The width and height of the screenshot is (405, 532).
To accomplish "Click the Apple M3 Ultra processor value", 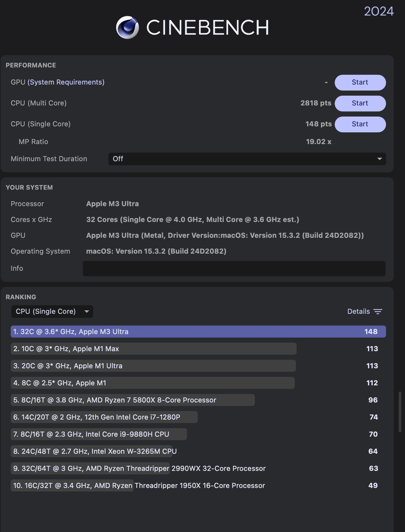I will [112, 204].
